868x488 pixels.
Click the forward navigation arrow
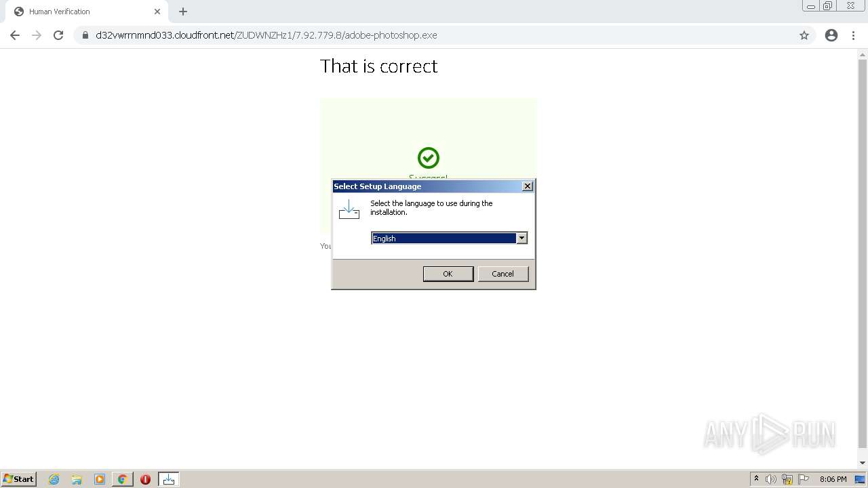pyautogui.click(x=37, y=35)
